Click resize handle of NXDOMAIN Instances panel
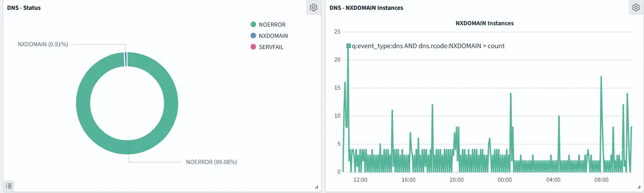The width and height of the screenshot is (644, 193). pyautogui.click(x=638, y=187)
